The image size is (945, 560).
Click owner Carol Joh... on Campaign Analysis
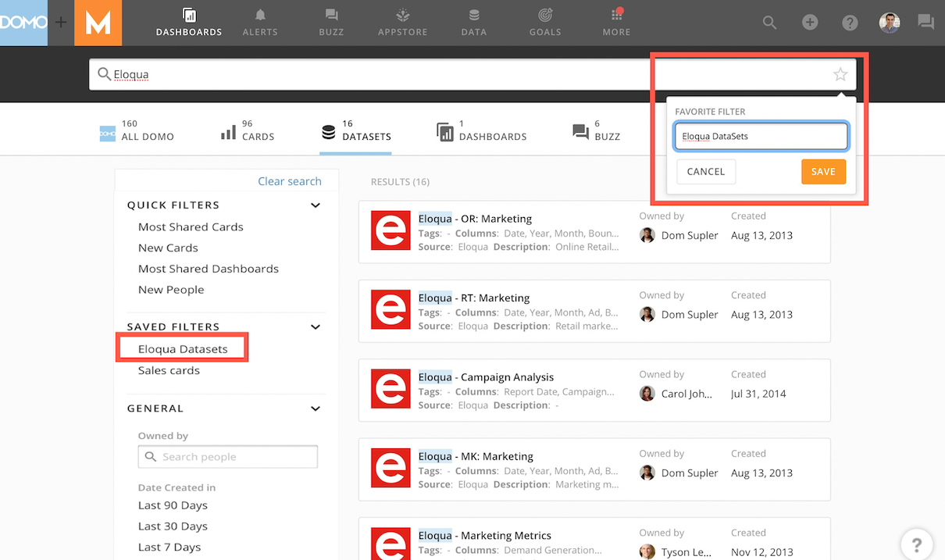(x=676, y=394)
